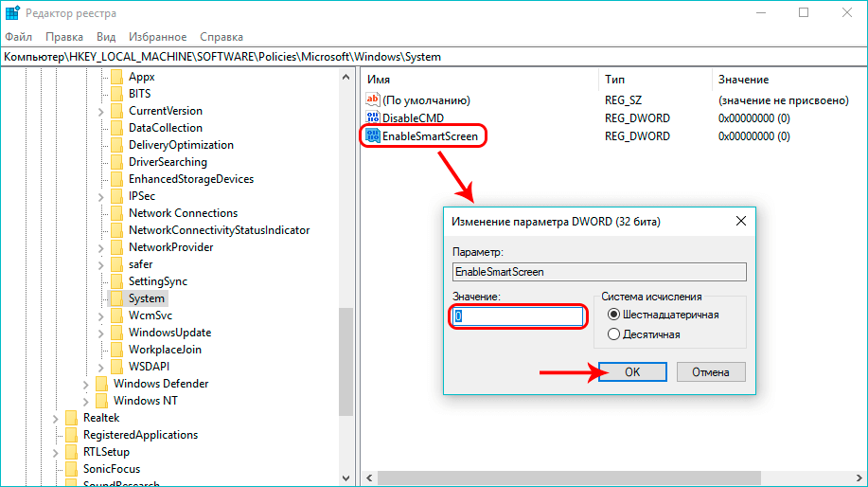Click the Realtek folder icon
The image size is (868, 487).
(71, 418)
